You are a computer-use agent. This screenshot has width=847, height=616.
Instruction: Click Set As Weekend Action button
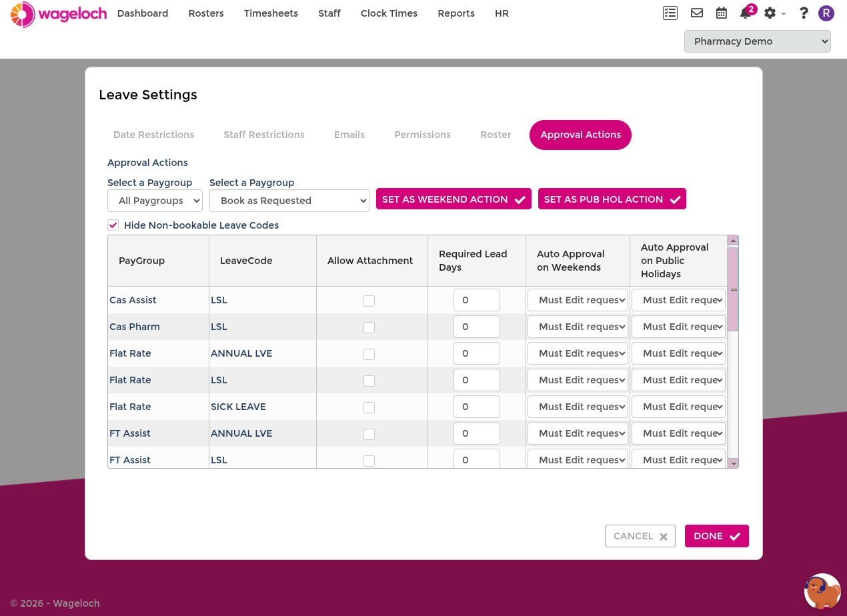454,199
